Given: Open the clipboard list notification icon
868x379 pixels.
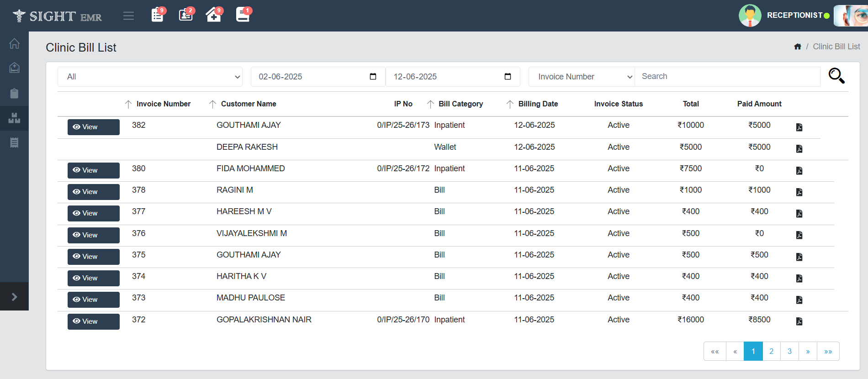Looking at the screenshot, I should [x=158, y=15].
